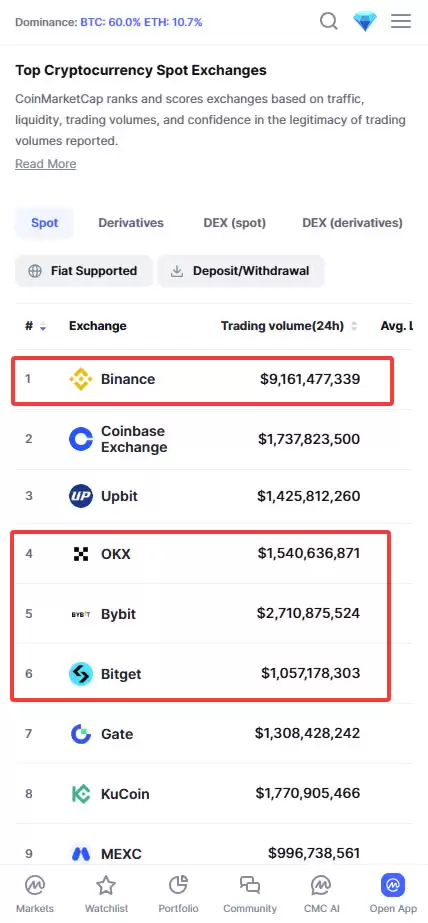Open Portfolio pie chart icon
The image size is (428, 923).
[x=178, y=885]
